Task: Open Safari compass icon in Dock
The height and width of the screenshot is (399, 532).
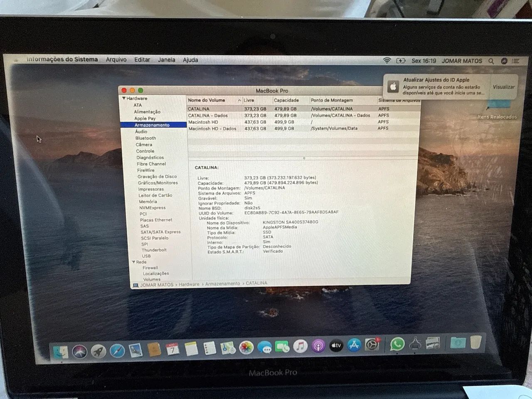Action: tap(117, 351)
